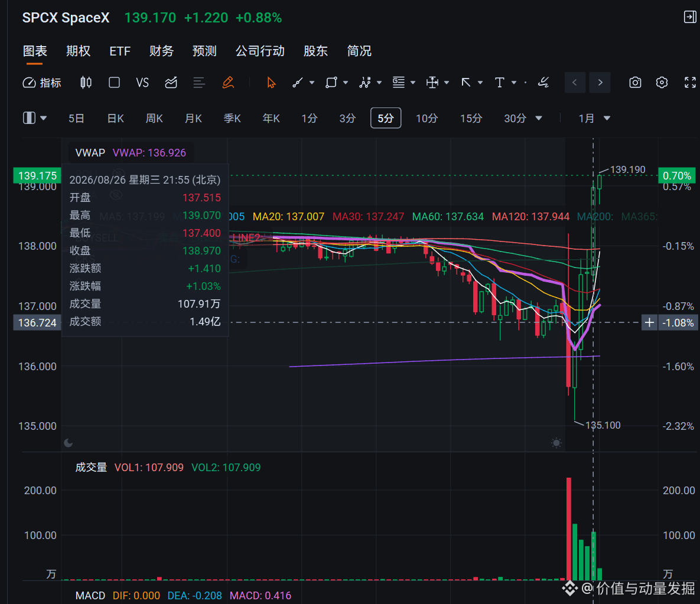This screenshot has width=700, height=604.
Task: Choose the arrow annotation tool
Action: click(x=466, y=83)
